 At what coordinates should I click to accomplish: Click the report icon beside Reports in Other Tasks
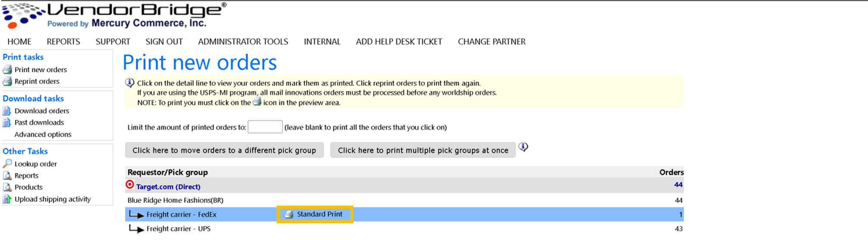point(7,175)
